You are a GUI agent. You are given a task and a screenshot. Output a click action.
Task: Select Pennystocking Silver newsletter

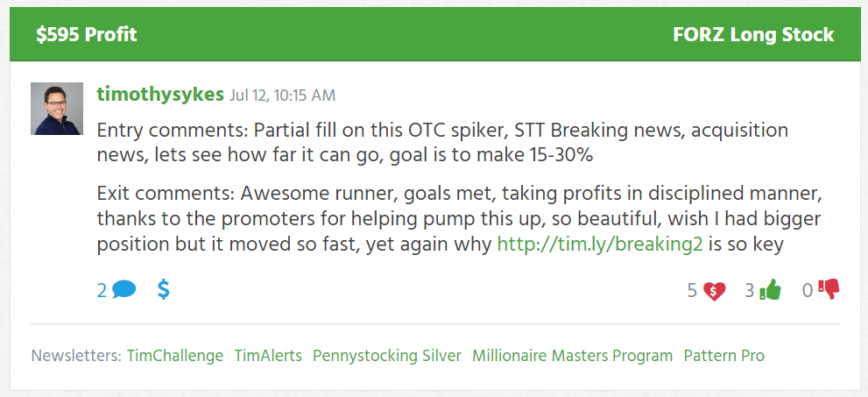(x=387, y=356)
